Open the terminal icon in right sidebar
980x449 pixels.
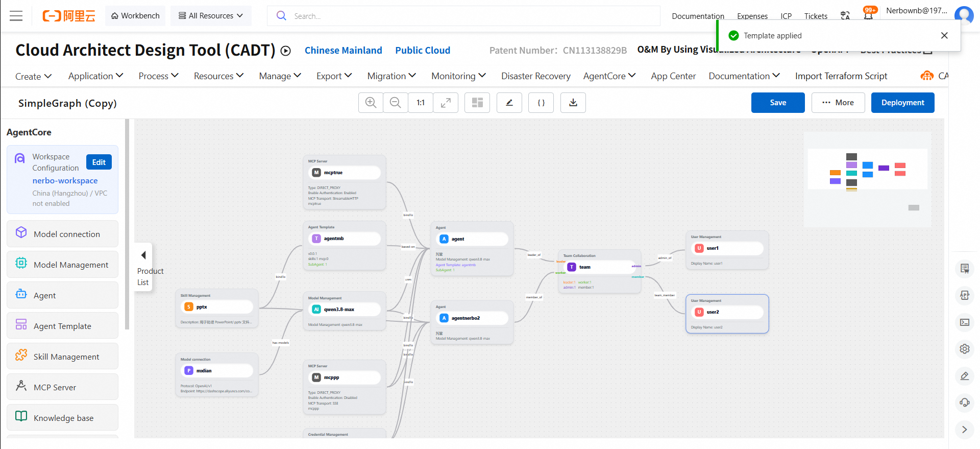coord(964,322)
